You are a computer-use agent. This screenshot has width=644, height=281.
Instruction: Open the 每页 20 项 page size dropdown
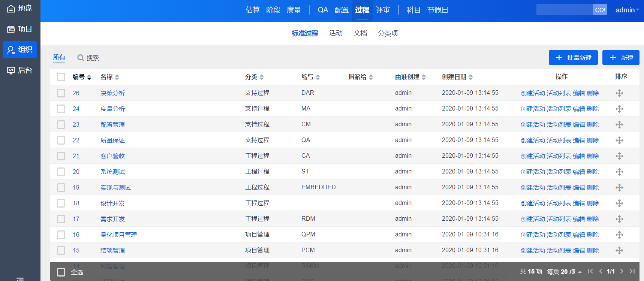pyautogui.click(x=564, y=272)
